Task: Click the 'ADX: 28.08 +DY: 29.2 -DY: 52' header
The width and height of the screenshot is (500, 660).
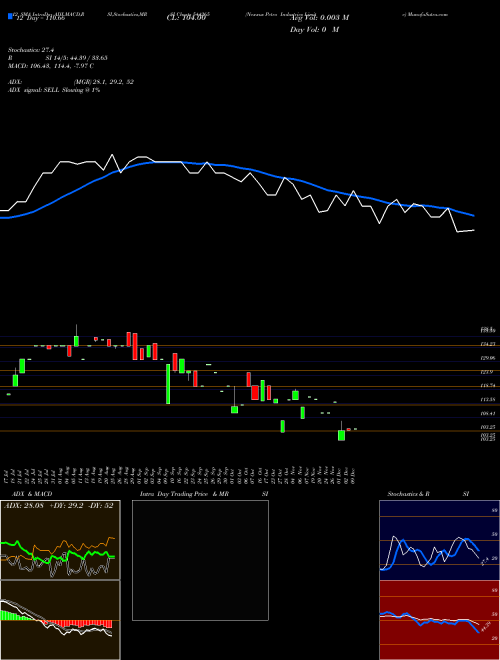Action: tap(59, 506)
